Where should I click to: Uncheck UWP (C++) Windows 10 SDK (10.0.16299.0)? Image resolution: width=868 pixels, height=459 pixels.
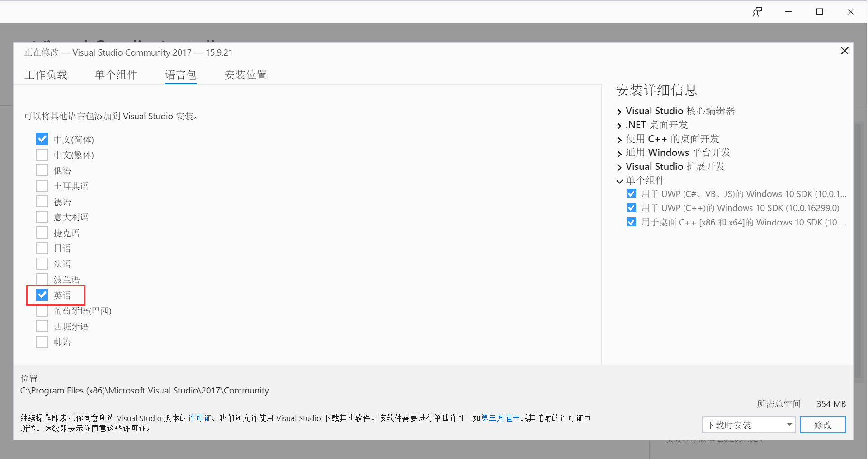(632, 208)
